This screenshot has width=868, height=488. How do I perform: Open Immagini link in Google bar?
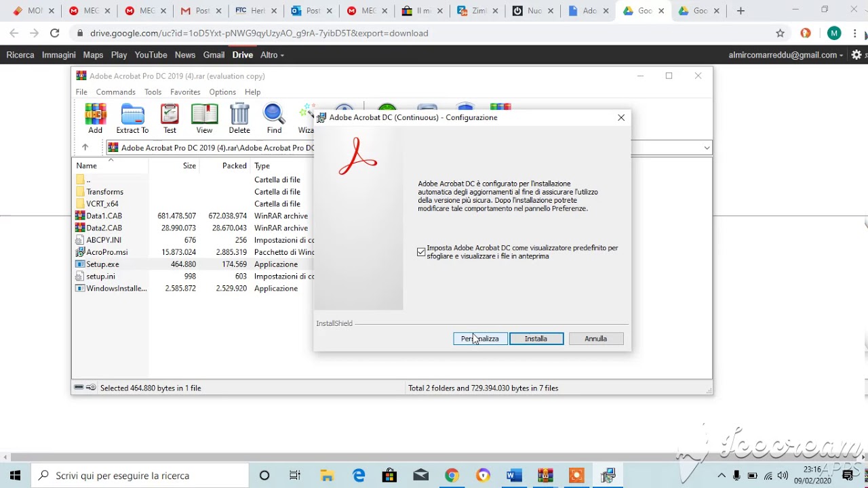tap(58, 55)
